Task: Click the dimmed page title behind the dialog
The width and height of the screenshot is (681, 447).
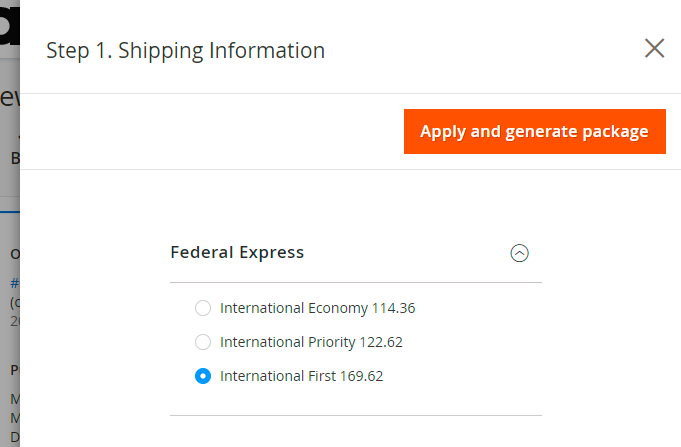Action: click(x=9, y=98)
